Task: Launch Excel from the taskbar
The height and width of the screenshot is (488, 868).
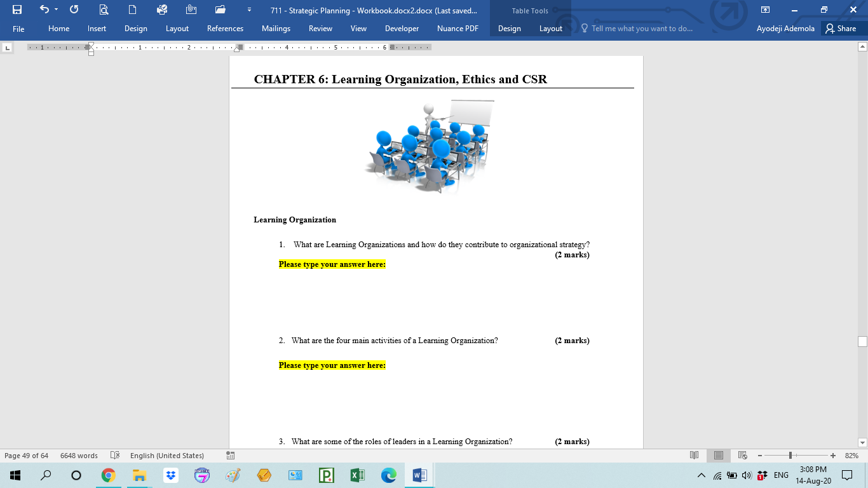Action: tap(357, 475)
